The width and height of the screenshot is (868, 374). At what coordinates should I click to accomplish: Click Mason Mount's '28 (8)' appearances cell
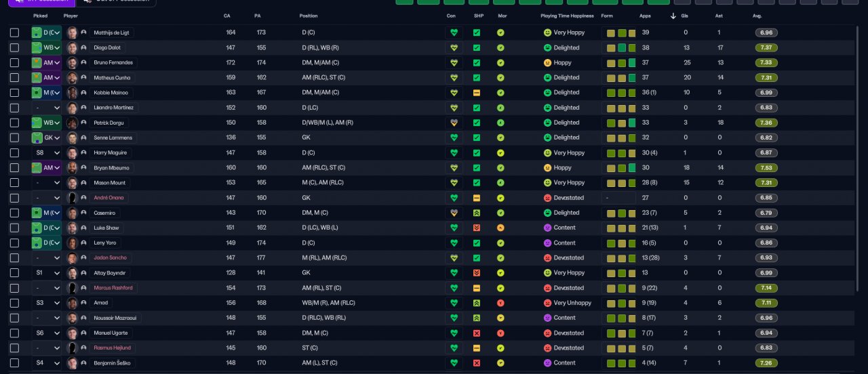point(650,182)
